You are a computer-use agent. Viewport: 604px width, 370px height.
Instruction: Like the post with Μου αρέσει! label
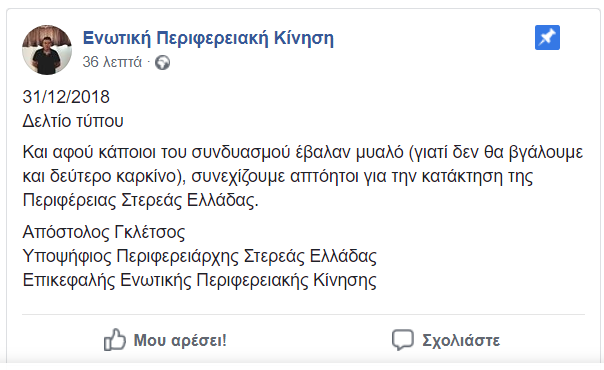tap(180, 340)
